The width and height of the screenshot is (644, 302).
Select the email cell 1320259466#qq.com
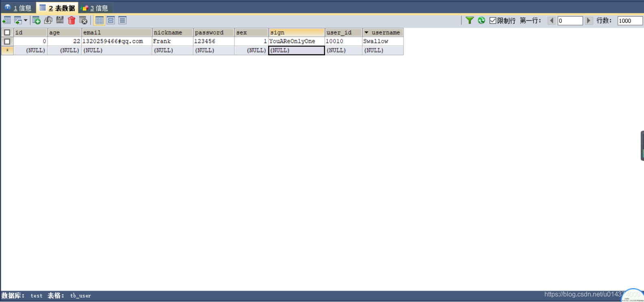tap(117, 41)
